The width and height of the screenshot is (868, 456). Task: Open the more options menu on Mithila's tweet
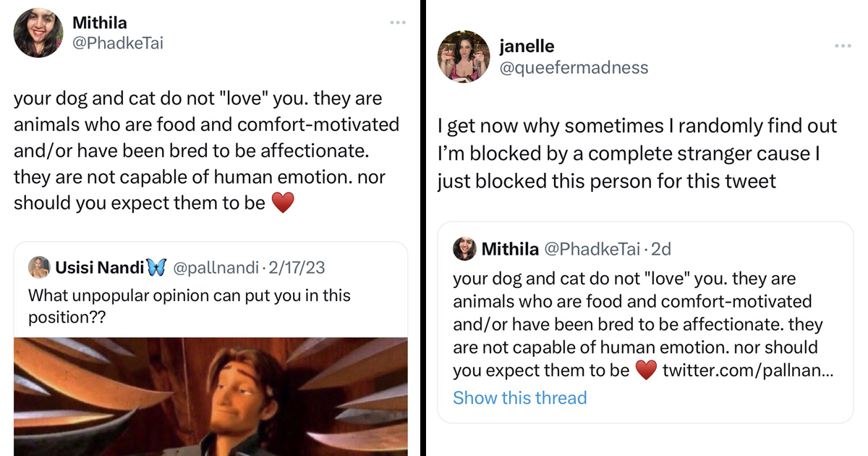[x=397, y=22]
